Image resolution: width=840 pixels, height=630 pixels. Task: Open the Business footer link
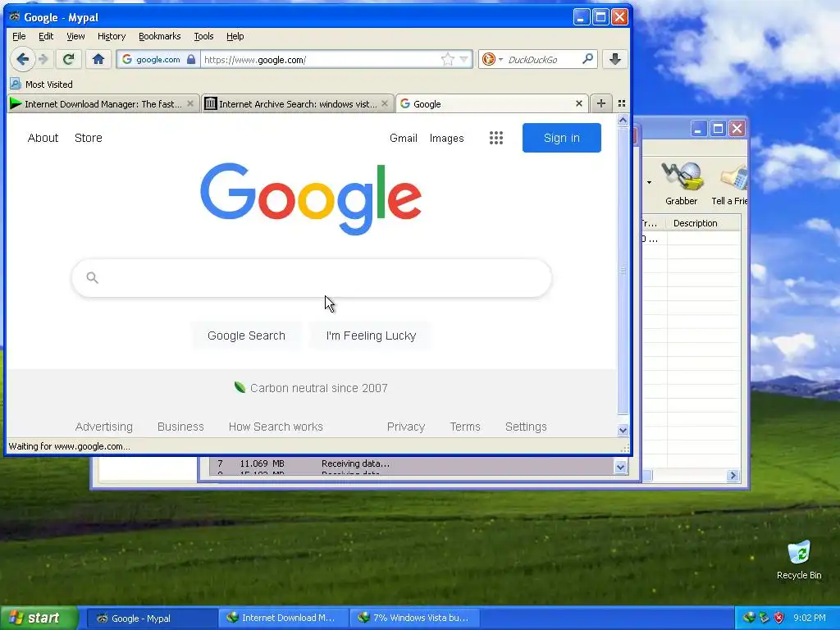[x=180, y=427]
